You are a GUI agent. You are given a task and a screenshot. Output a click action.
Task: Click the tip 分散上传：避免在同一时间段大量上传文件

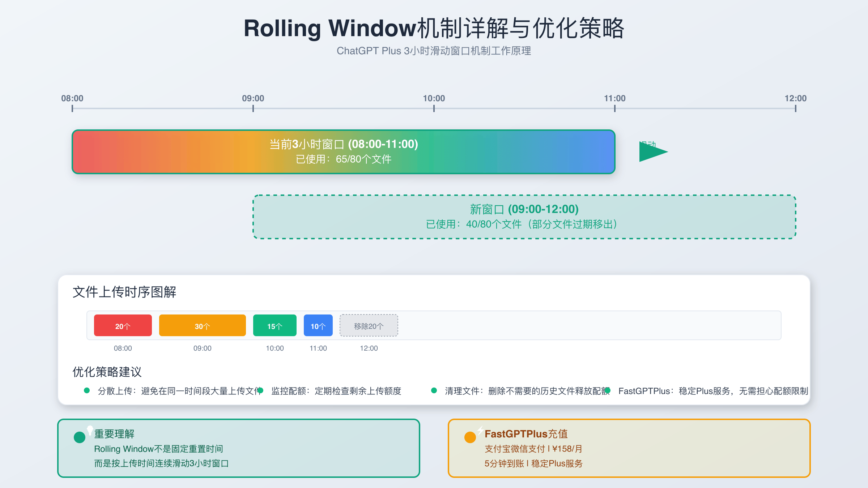(x=179, y=391)
